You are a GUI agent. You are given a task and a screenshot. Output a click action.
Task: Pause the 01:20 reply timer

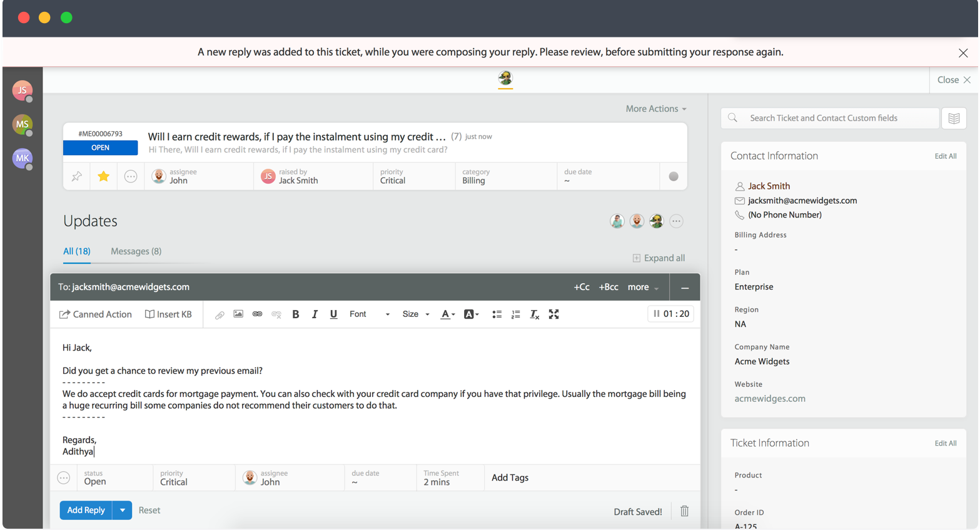(x=656, y=314)
